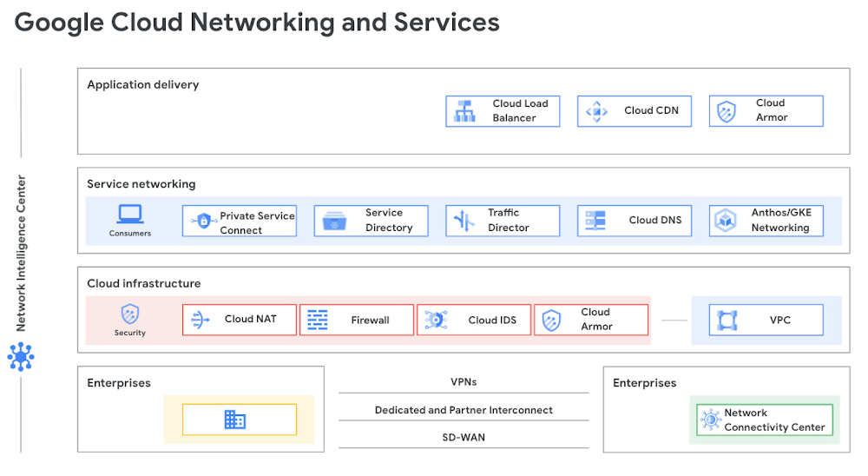This screenshot has height=476, width=868.
Task: Select the Cloud Armor label in Cloud infrastructure
Action: coord(596,319)
